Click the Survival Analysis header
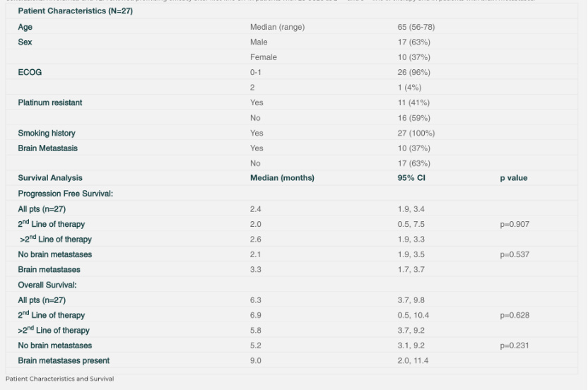588x390 pixels. point(50,178)
